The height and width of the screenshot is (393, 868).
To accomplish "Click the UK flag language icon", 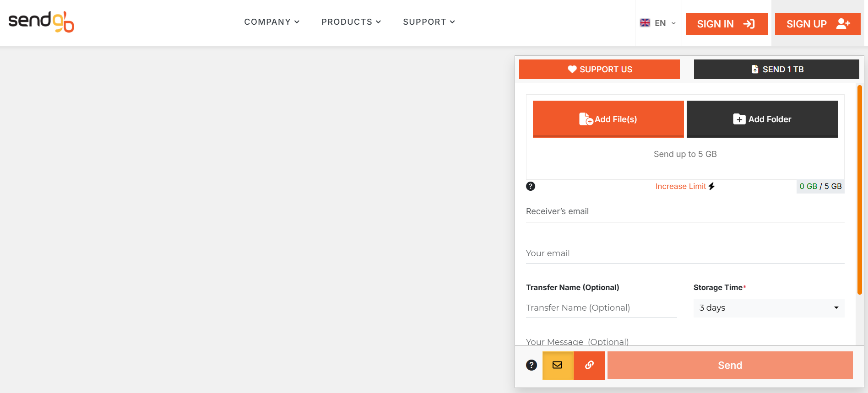I will click(x=645, y=23).
